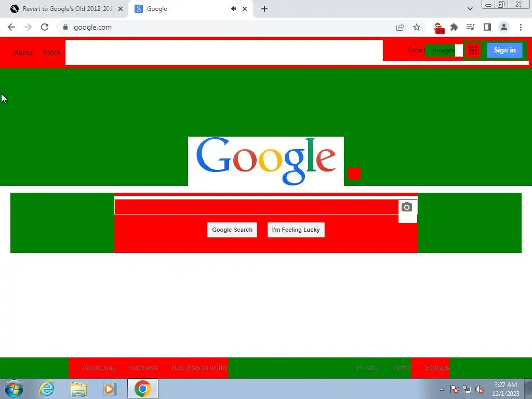The image size is (532, 399).
Task: Close the Revert to Google's Old tab
Action: click(121, 9)
